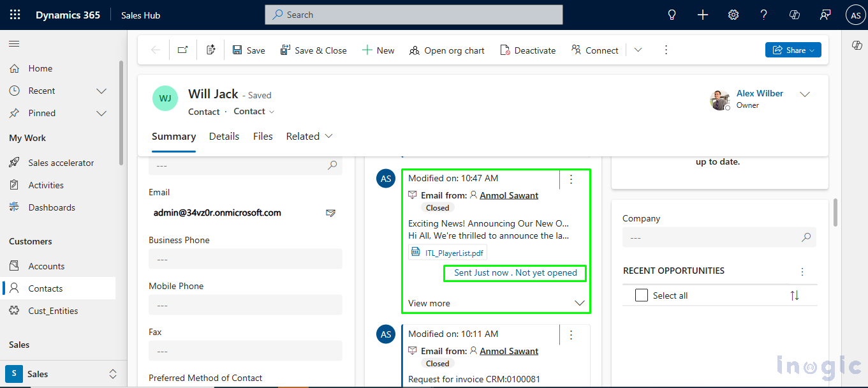Expand the Recent section
Screen dimensions: 868x388
point(101,91)
